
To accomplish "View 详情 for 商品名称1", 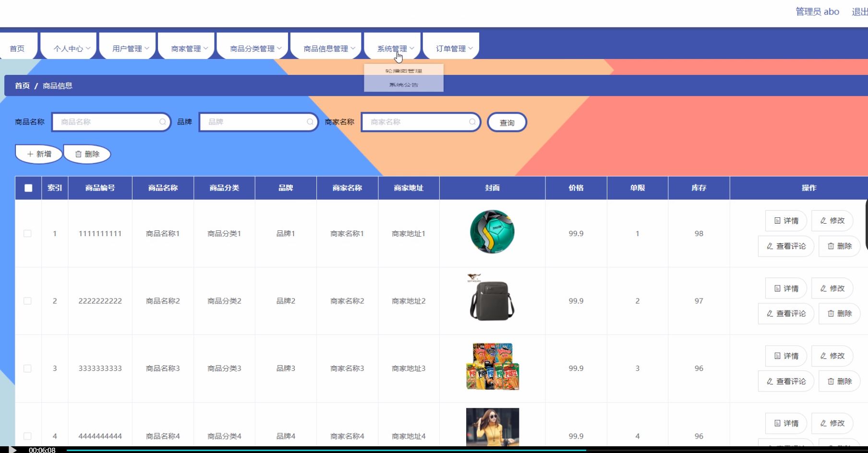I will click(786, 221).
